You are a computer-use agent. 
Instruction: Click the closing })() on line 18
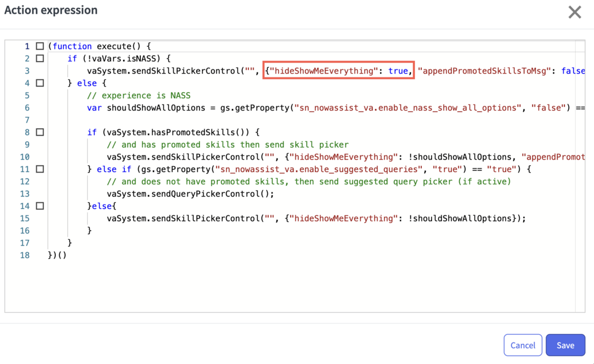(x=57, y=255)
